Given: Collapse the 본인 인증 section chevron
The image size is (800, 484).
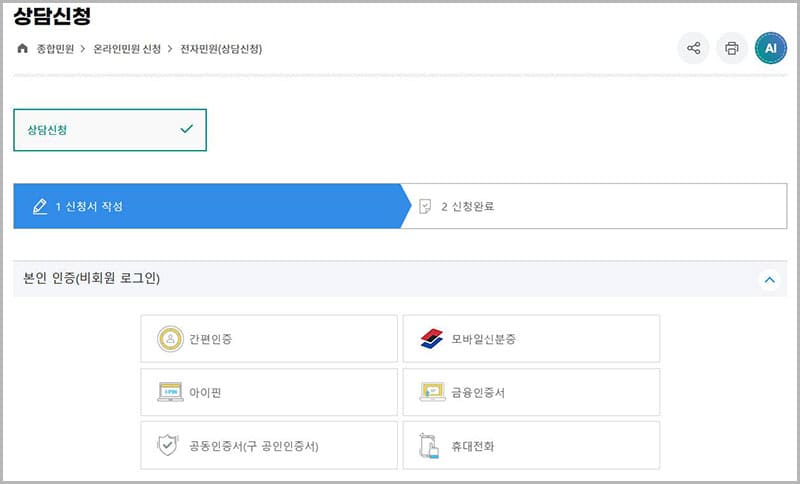Looking at the screenshot, I should click(x=769, y=280).
